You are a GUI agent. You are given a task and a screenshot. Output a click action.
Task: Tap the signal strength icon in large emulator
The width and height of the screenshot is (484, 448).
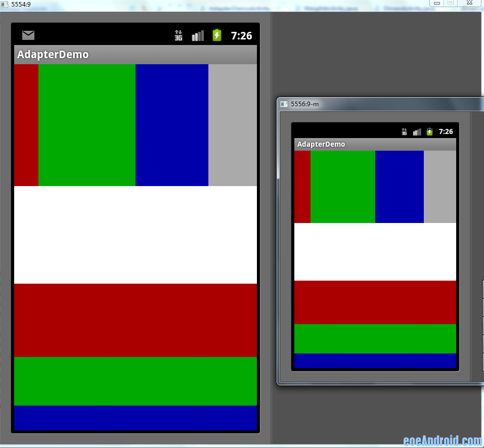(x=198, y=35)
